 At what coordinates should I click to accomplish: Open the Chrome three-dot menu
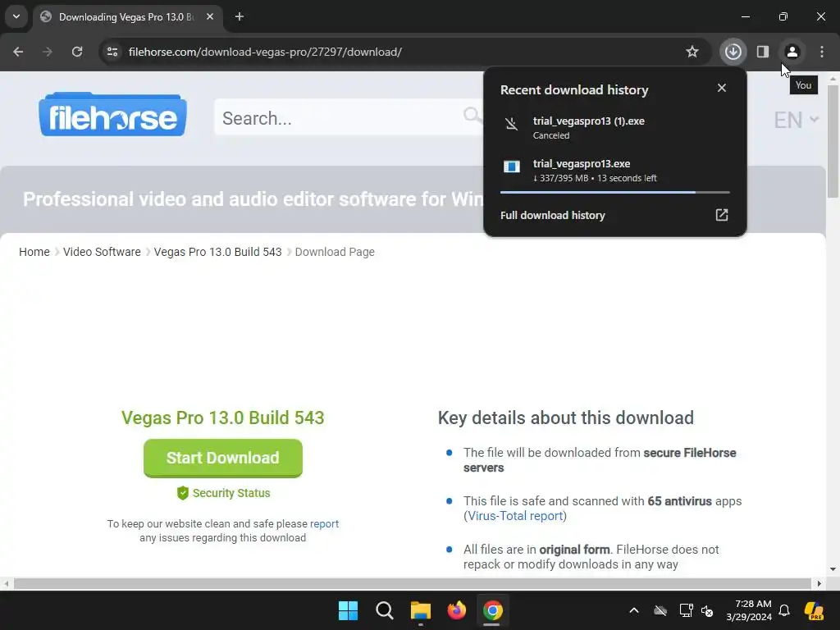tap(822, 52)
